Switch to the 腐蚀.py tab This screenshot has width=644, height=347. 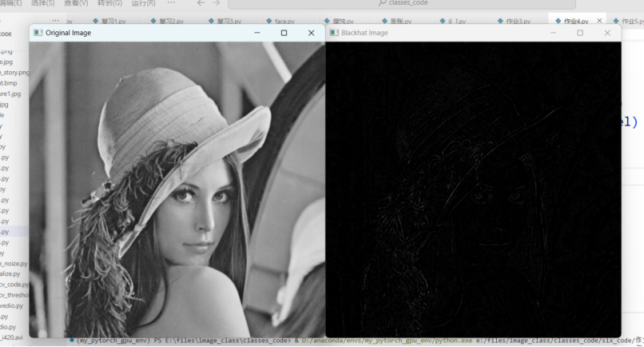click(339, 21)
